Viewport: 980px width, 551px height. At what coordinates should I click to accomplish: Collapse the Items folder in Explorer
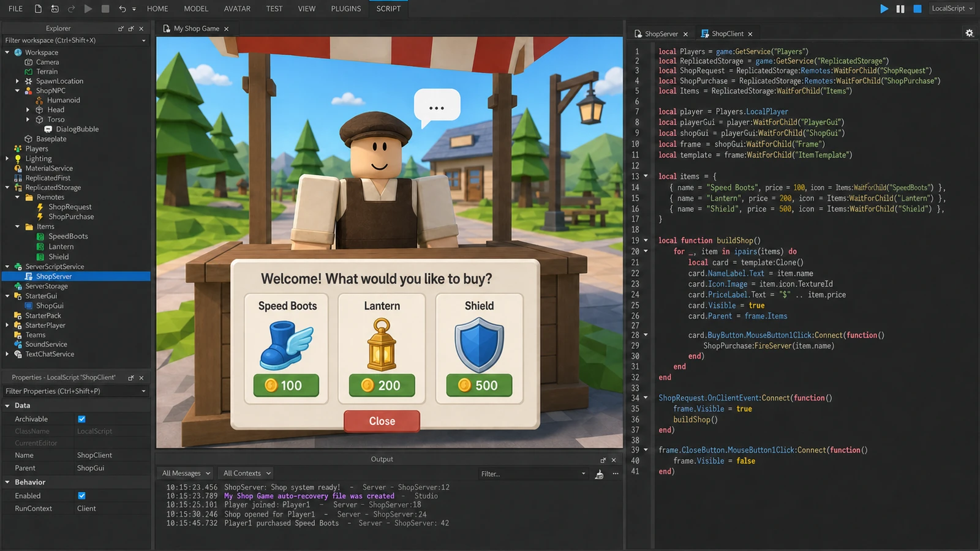pyautogui.click(x=18, y=227)
